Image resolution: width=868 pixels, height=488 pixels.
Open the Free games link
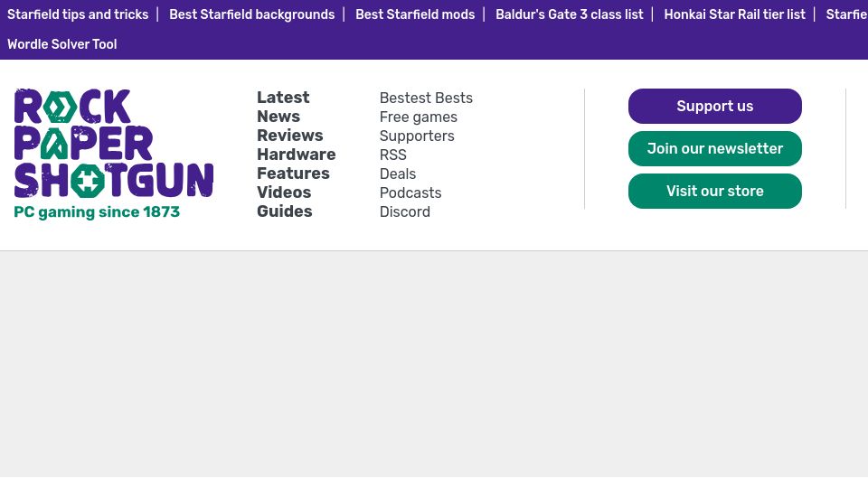coord(419,117)
